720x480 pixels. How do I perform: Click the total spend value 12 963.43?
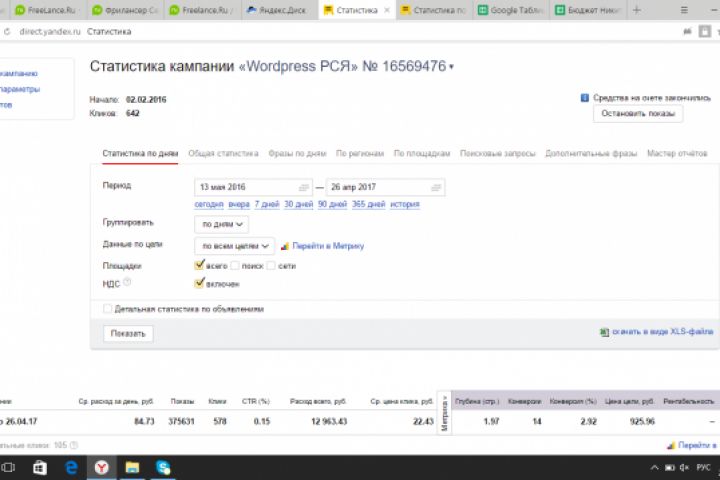tap(329, 421)
